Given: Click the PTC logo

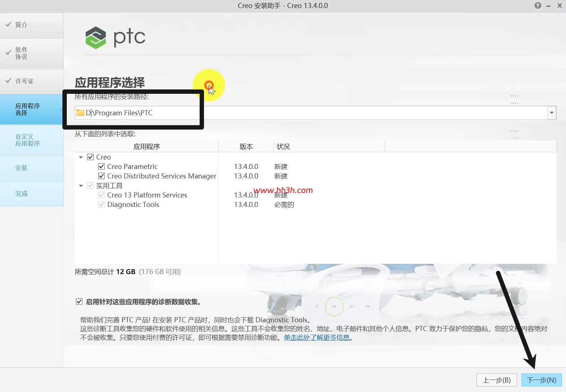Looking at the screenshot, I should point(115,37).
